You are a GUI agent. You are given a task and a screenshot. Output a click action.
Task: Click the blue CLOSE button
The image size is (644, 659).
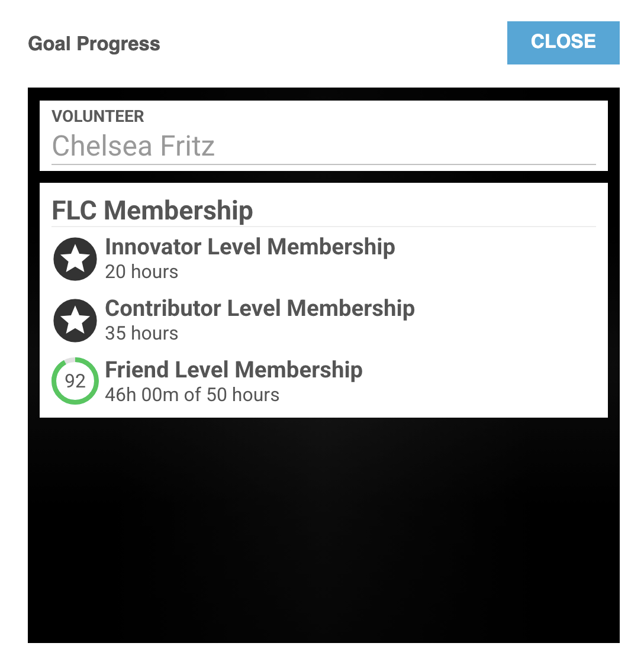click(x=563, y=43)
